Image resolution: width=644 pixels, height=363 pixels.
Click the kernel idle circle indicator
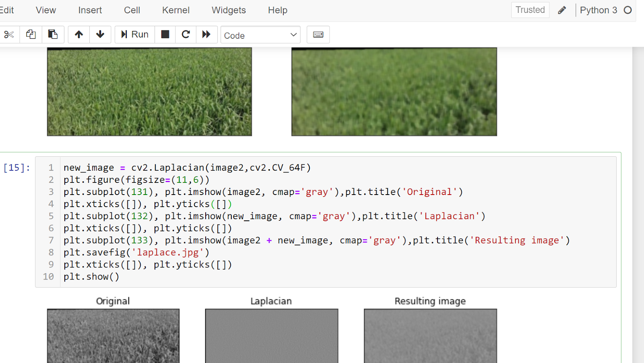point(627,10)
